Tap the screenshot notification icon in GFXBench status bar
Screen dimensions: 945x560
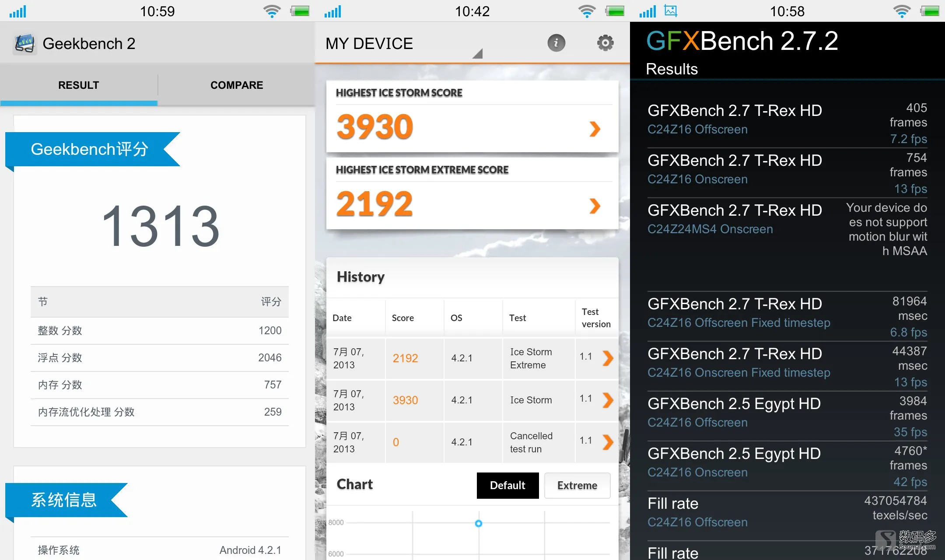click(671, 11)
